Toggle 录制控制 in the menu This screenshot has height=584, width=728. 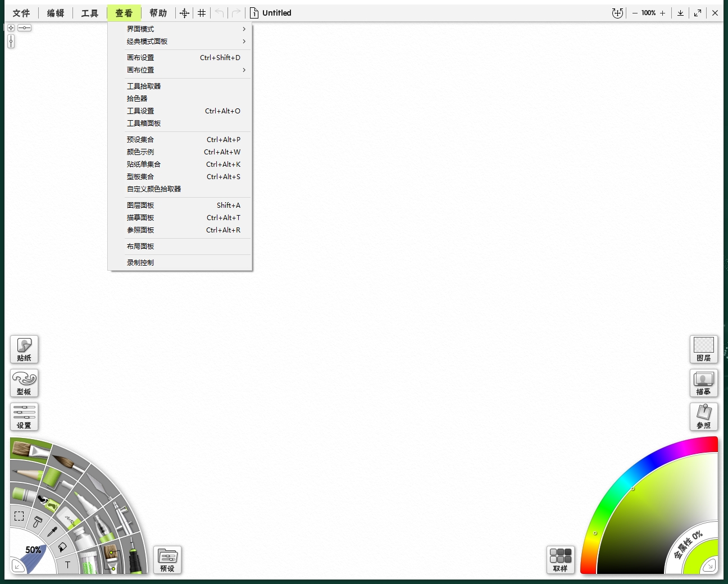click(x=180, y=263)
